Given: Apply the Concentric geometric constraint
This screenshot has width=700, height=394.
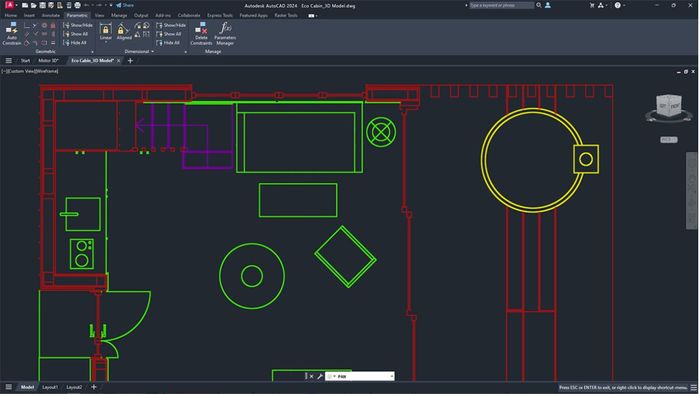Looking at the screenshot, I should pyautogui.click(x=44, y=25).
